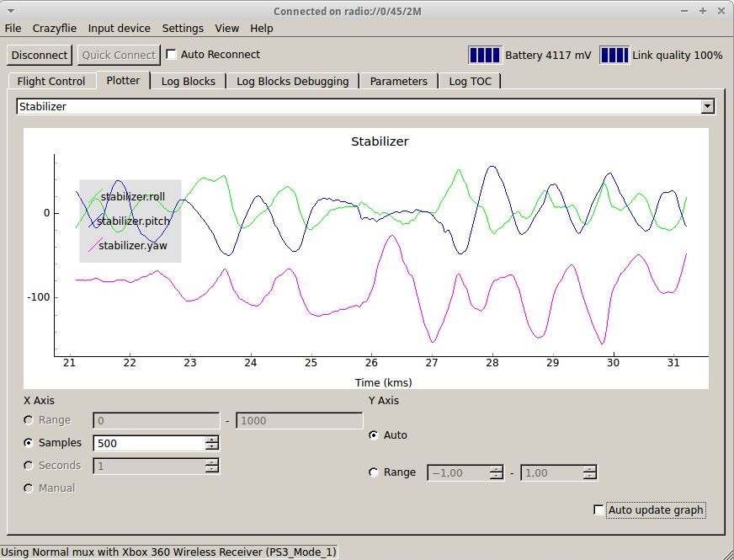Enable the Auto Reconnect checkbox
Image resolution: width=734 pixels, height=560 pixels.
(172, 55)
